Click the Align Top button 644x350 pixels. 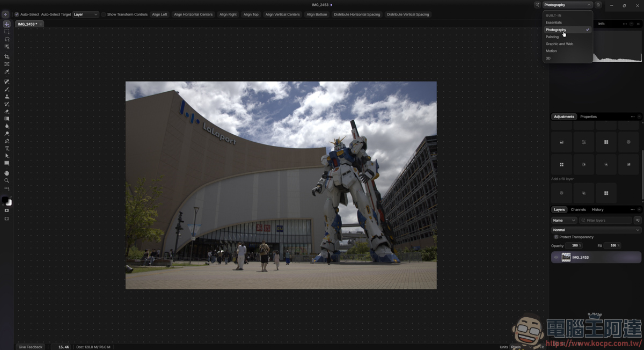251,14
